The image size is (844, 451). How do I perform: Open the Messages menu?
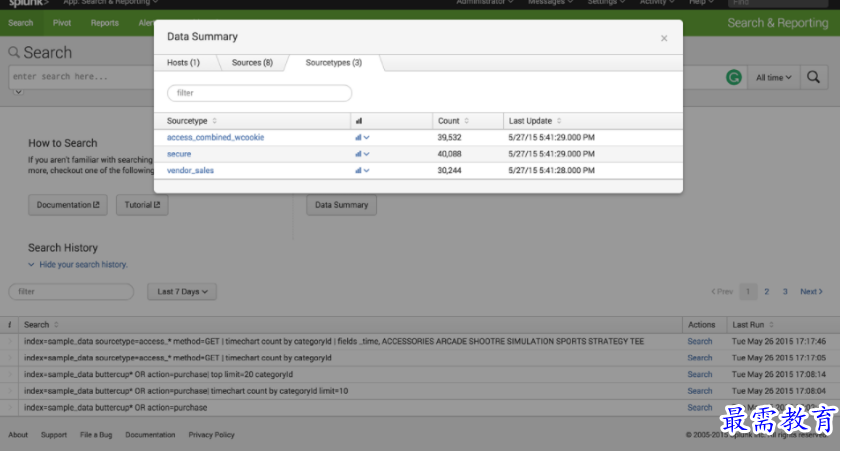[x=551, y=3]
